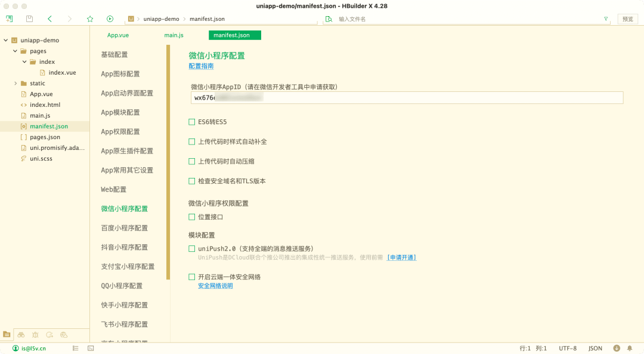Click the star bookmark icon
644x354 pixels.
[90, 19]
